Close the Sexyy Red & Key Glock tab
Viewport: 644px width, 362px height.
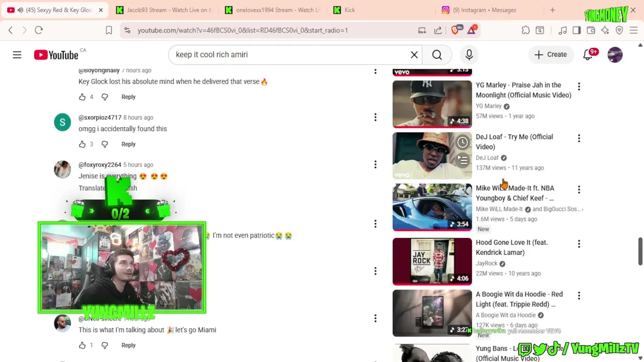(101, 10)
